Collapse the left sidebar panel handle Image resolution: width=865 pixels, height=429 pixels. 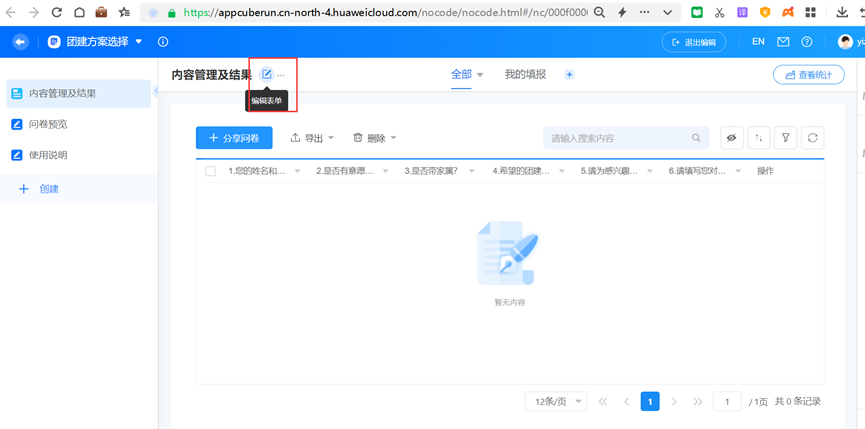(x=156, y=91)
